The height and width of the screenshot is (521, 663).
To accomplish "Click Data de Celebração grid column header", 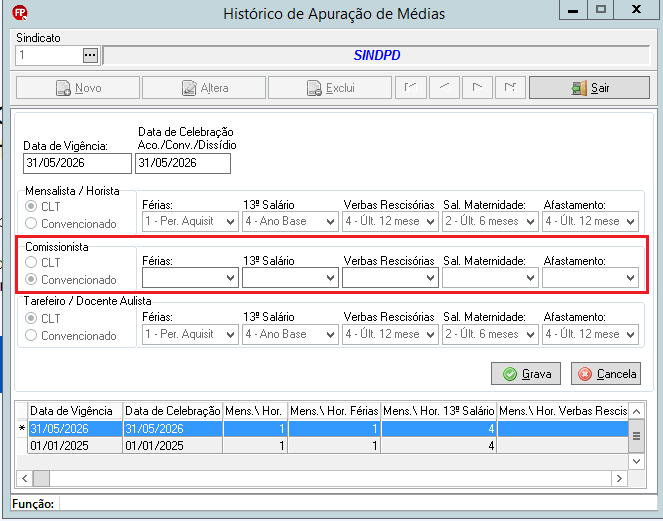I will pyautogui.click(x=173, y=411).
